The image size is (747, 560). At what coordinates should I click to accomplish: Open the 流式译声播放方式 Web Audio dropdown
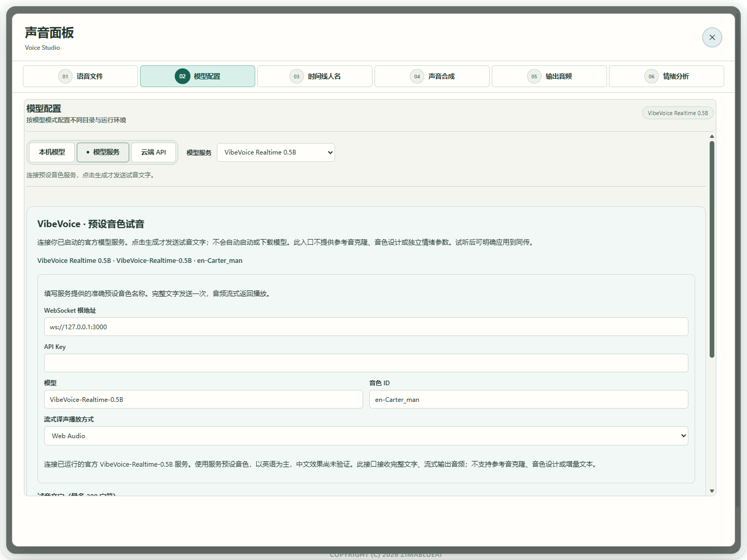pyautogui.click(x=366, y=436)
